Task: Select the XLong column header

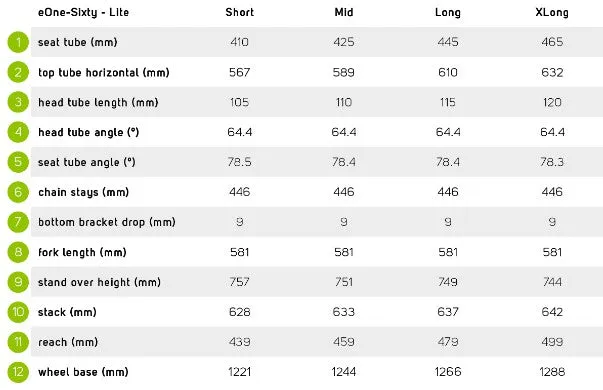Action: (552, 13)
